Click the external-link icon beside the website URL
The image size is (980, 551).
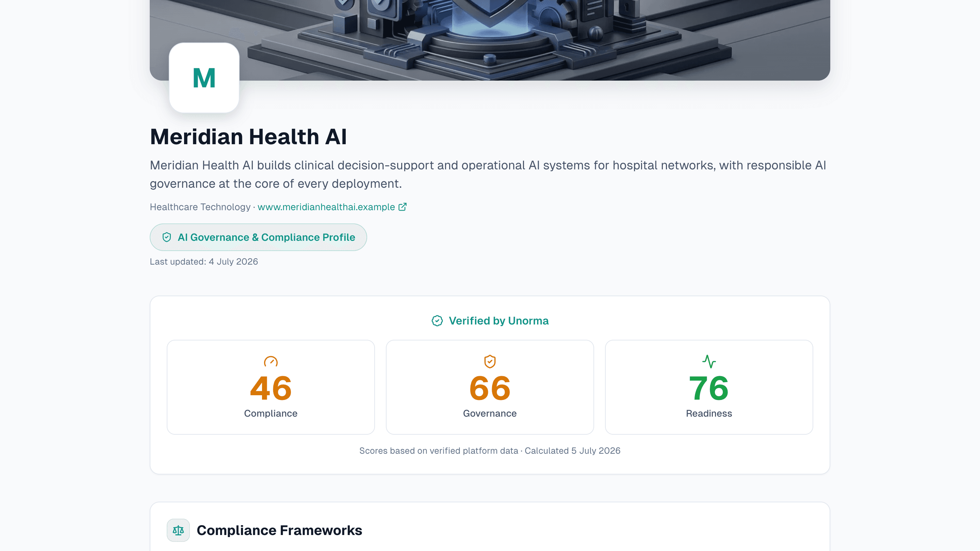[403, 207]
